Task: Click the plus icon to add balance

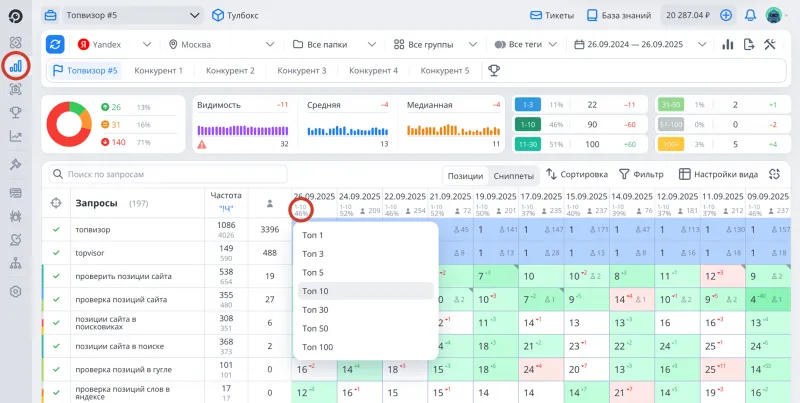Action: coord(725,16)
